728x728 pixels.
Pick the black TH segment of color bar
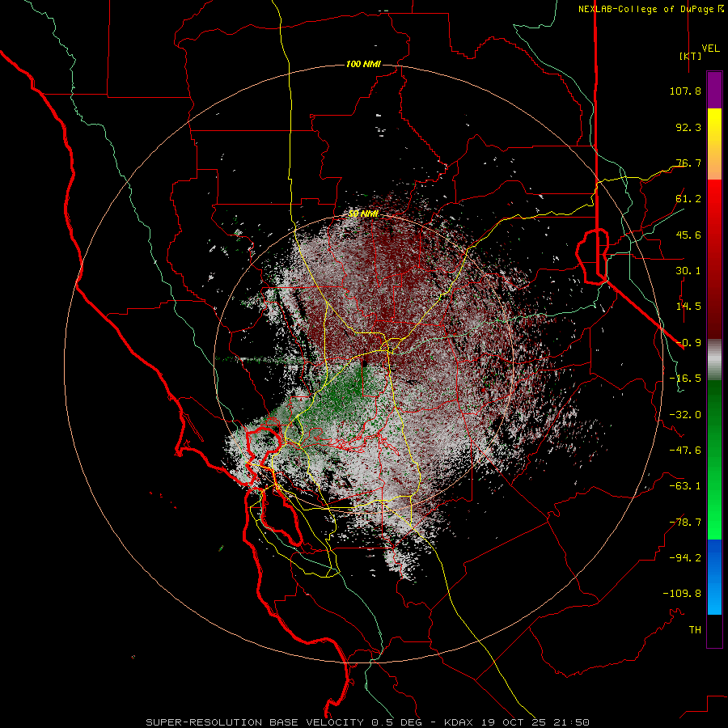[x=714, y=630]
